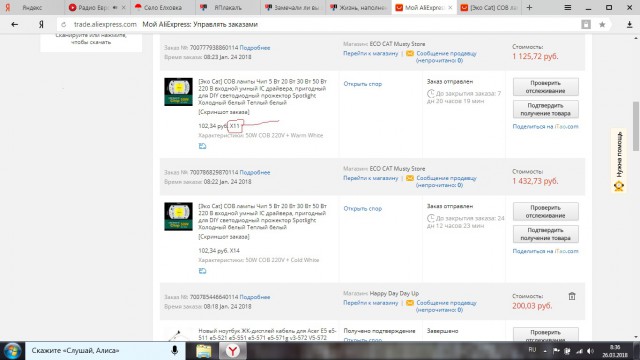The width and height of the screenshot is (640, 360).
Task: Switch to the [Эко Cat] COB tab
Action: click(x=489, y=7)
